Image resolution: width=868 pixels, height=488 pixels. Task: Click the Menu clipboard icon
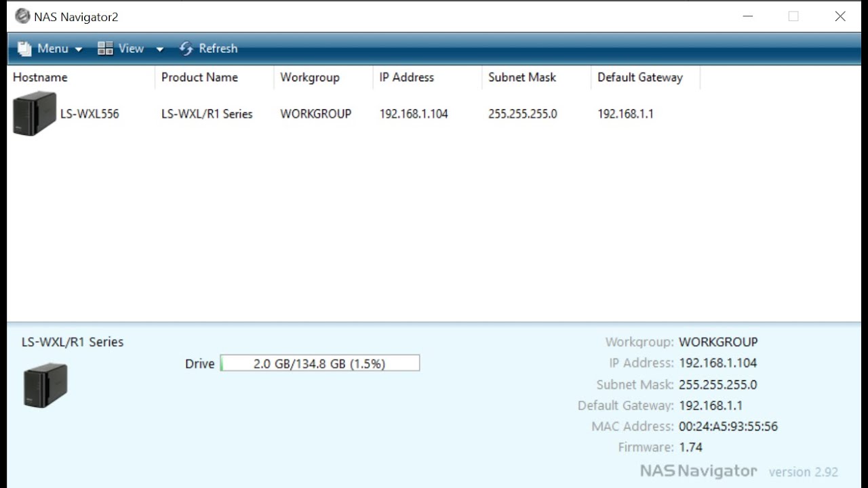pos(24,49)
